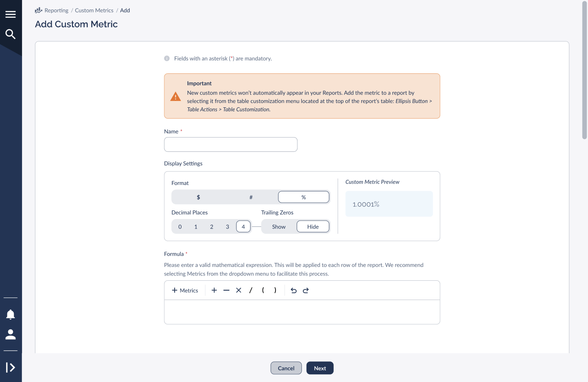Screen dimensions: 588x382
Task: Click the Name input field
Action: [230, 144]
